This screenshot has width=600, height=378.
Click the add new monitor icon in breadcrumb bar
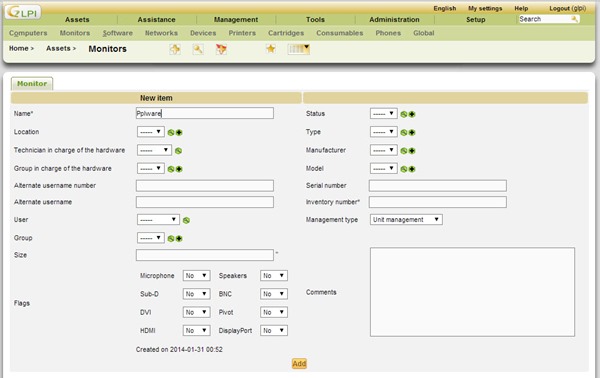point(175,49)
